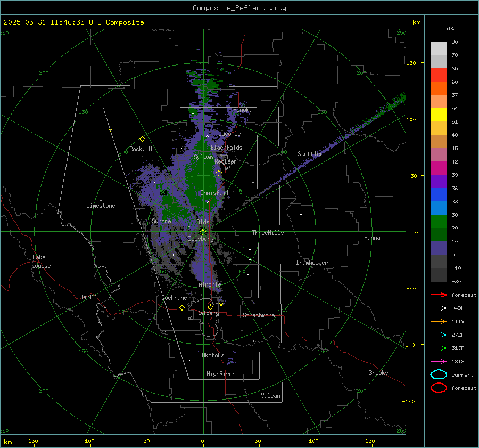Viewport: 479px width, 448px height.
Task: Click the Airdrie city label
Action: (210, 284)
